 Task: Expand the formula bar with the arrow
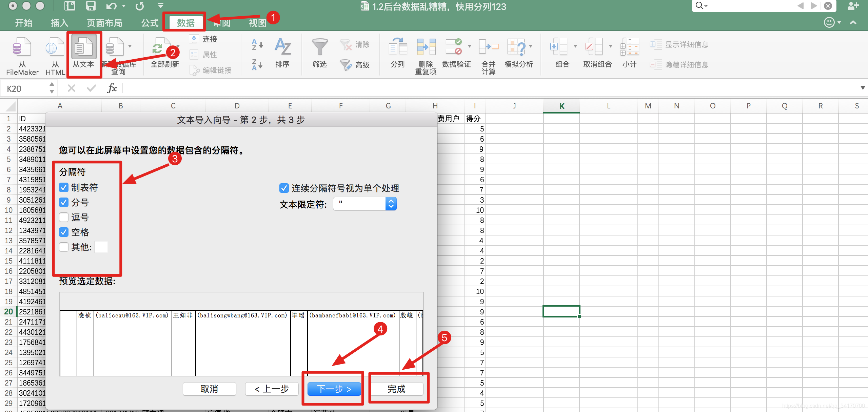pos(863,88)
